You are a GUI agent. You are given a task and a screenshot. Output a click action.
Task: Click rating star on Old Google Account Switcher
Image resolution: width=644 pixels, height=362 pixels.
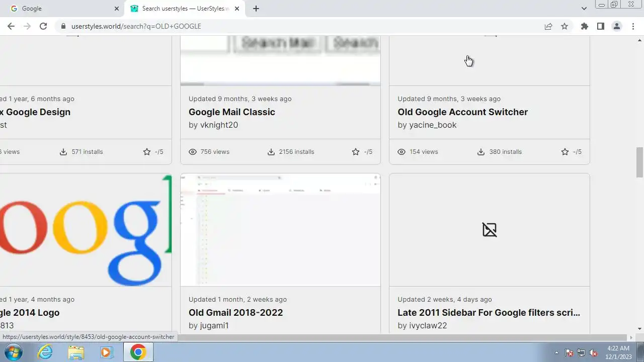[x=565, y=151]
